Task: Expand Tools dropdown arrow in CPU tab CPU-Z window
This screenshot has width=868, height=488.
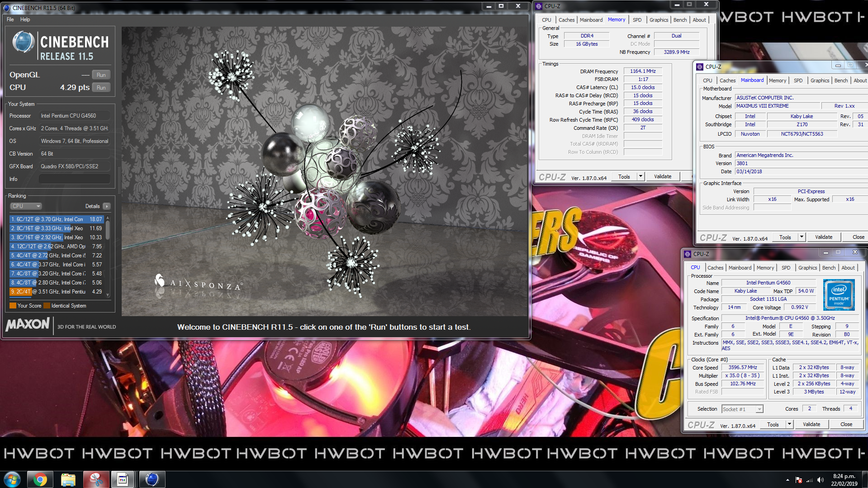Action: click(789, 425)
